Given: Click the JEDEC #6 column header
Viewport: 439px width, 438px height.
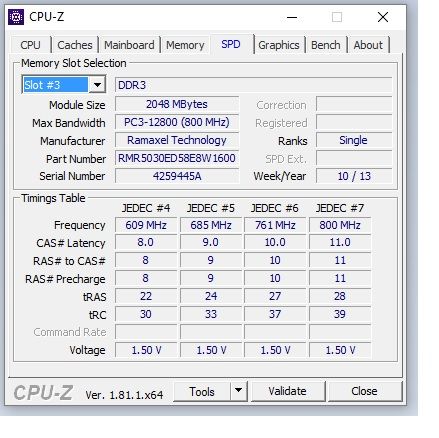Looking at the screenshot, I should tap(275, 208).
